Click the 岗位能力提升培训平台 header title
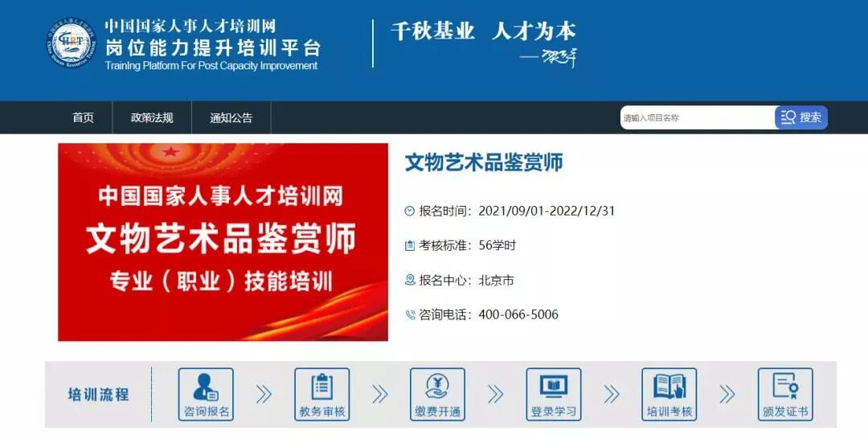The image size is (868, 439). [213, 48]
